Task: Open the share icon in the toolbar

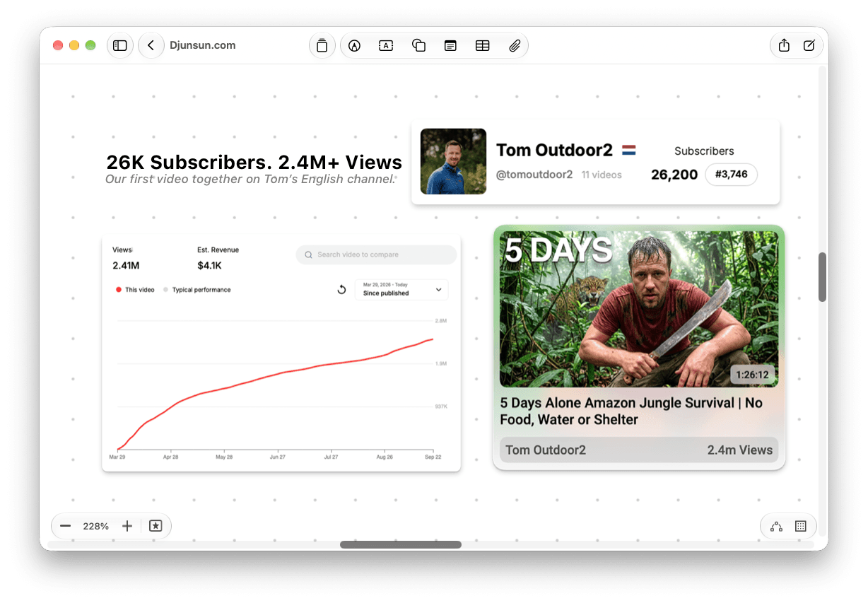Action: pos(784,45)
